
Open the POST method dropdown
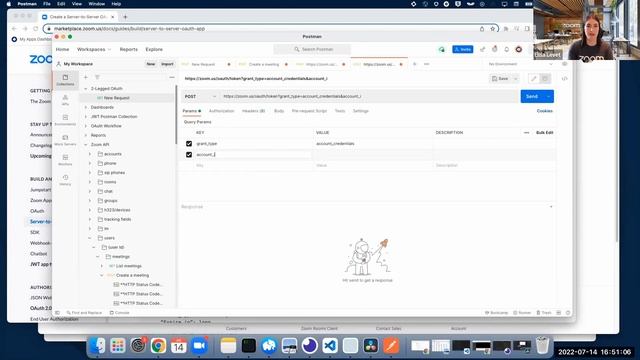click(x=200, y=96)
